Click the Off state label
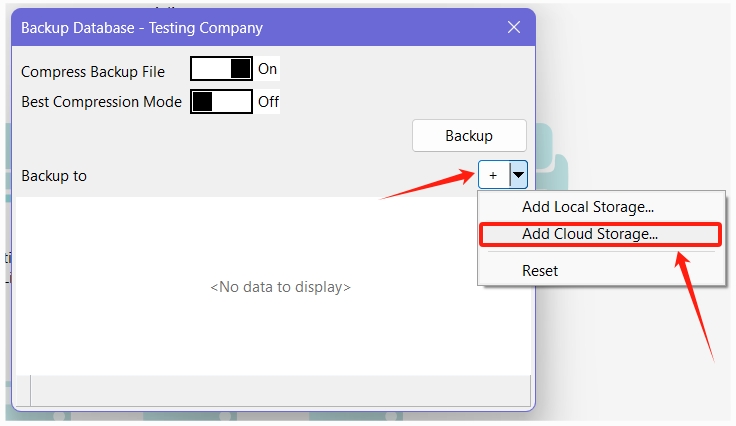 click(268, 101)
